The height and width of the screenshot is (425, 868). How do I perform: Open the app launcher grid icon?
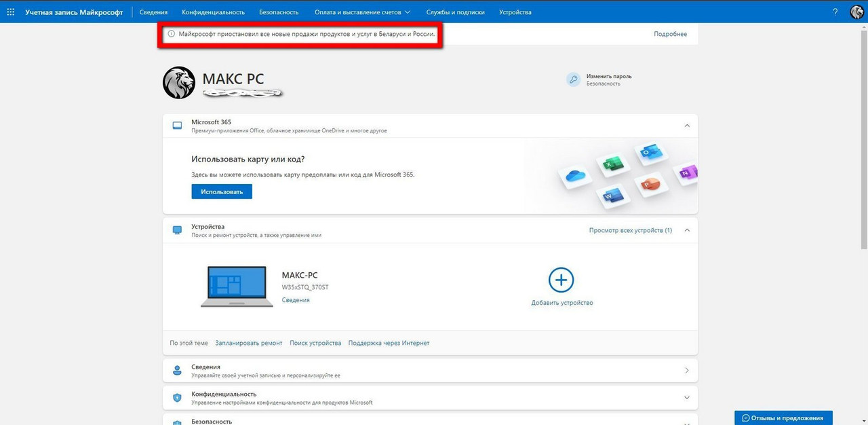(x=10, y=12)
